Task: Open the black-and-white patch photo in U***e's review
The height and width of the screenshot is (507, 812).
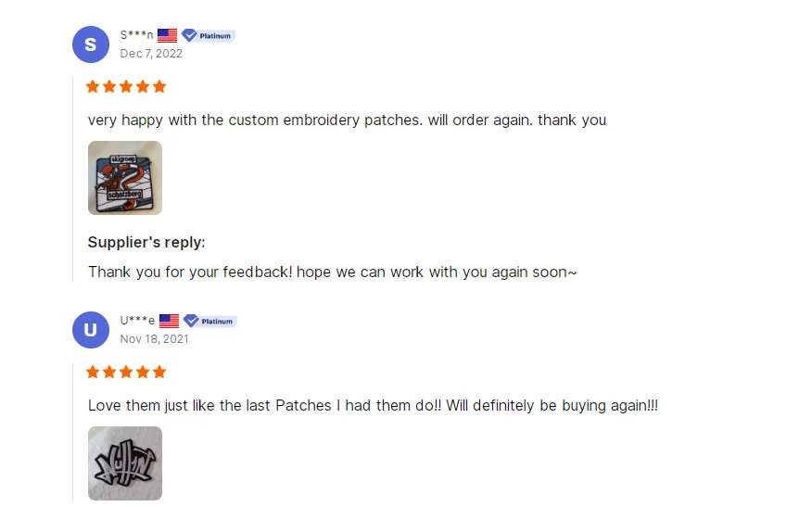Action: coord(125,463)
